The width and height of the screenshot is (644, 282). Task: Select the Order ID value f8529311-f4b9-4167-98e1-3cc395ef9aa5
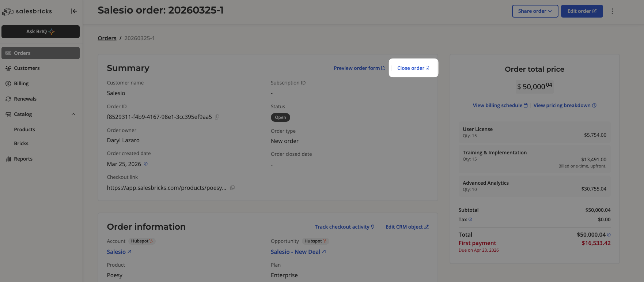[159, 117]
